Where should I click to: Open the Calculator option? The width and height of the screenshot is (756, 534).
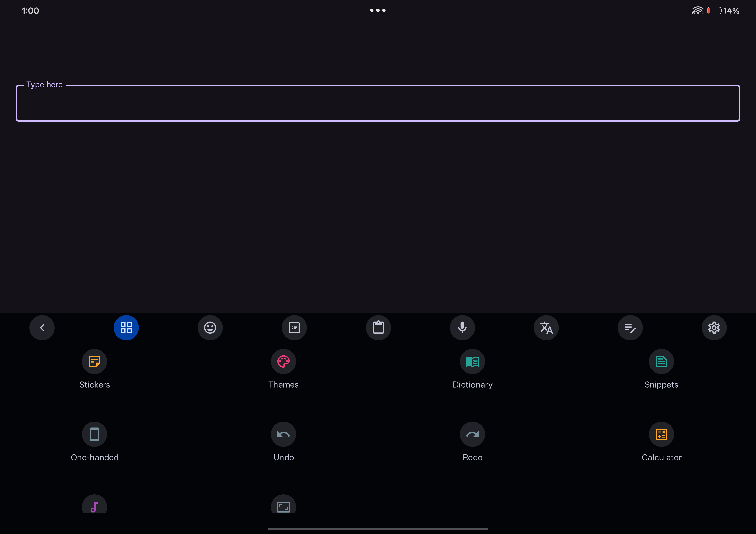pos(661,442)
